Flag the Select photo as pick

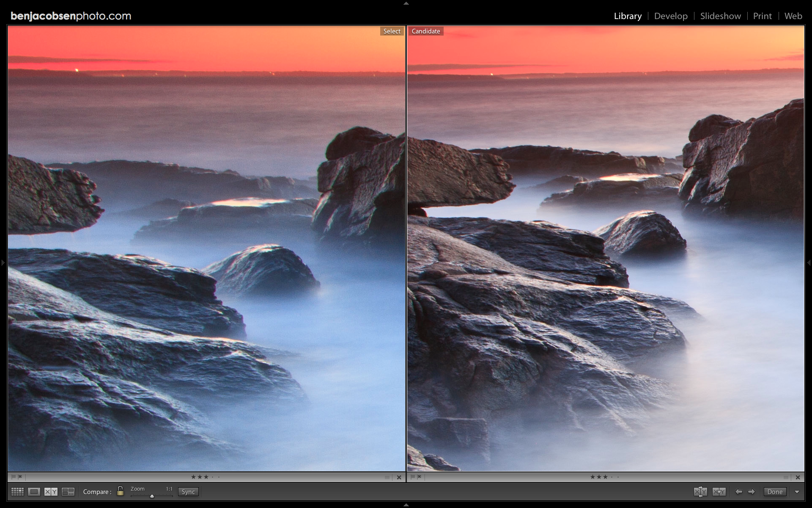click(x=13, y=477)
